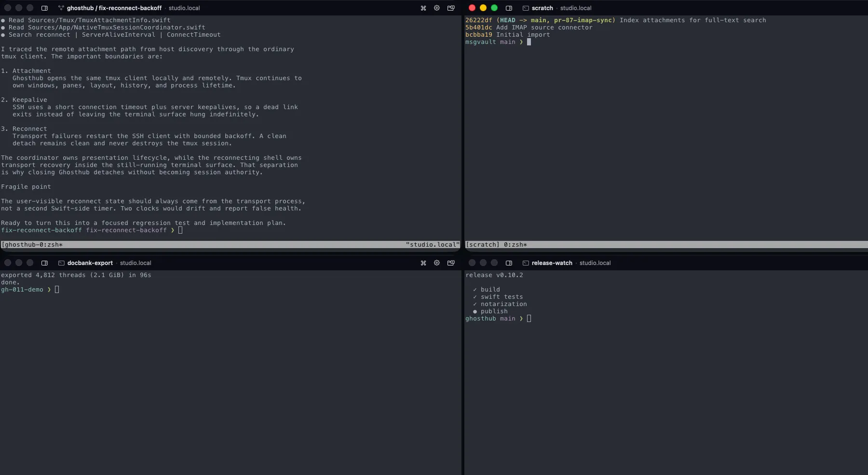Screen dimensions: 868x475
Task: Click 'exported 4,812 threads (2.1 GiB) in 96s' line
Action: [x=76, y=275]
